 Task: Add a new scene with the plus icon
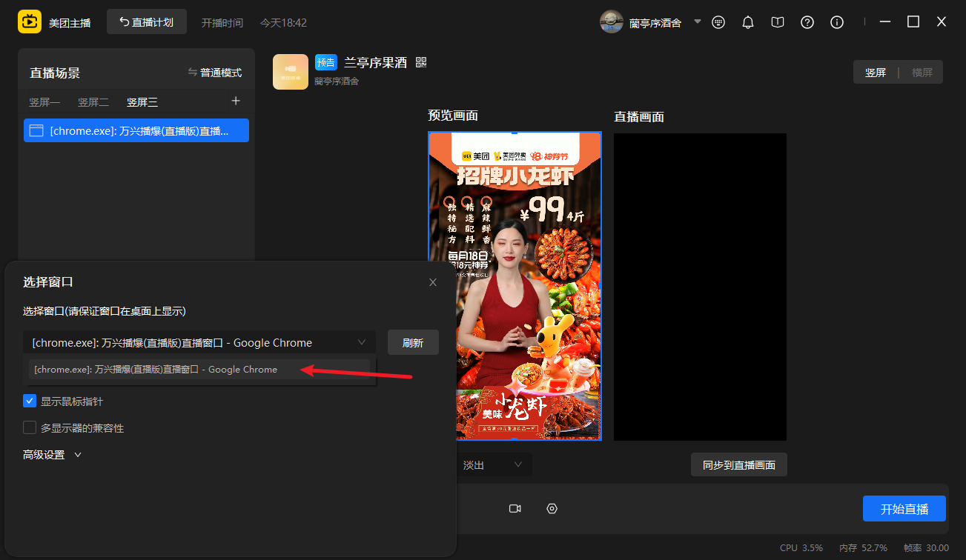[236, 101]
